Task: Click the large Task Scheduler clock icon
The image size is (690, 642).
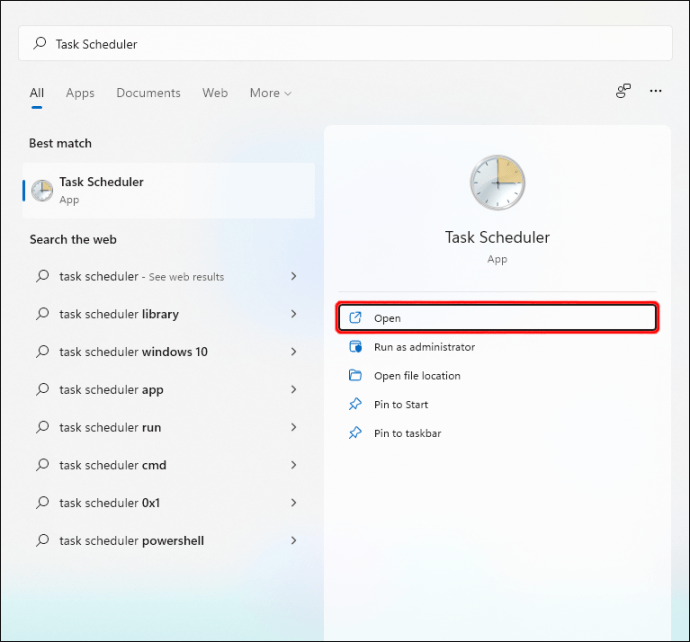Action: pyautogui.click(x=497, y=183)
